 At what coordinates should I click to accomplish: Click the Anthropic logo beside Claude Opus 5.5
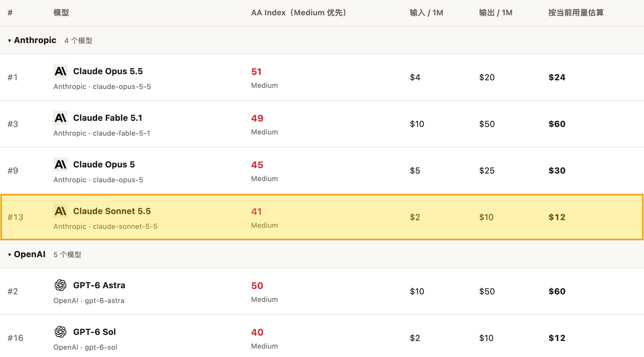click(x=60, y=71)
